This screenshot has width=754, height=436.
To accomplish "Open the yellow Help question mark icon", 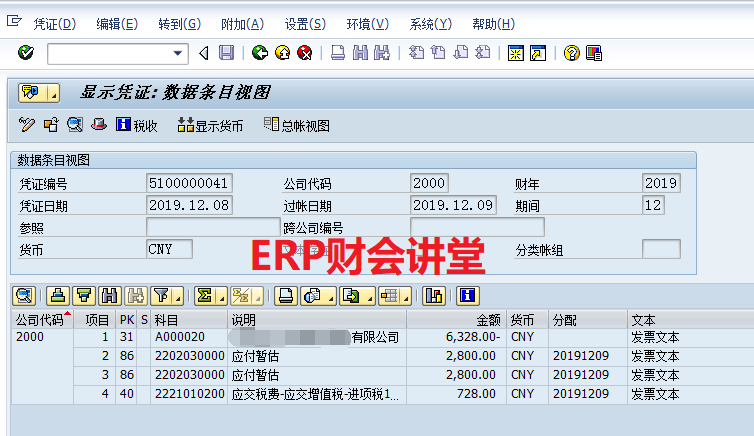I will point(571,53).
